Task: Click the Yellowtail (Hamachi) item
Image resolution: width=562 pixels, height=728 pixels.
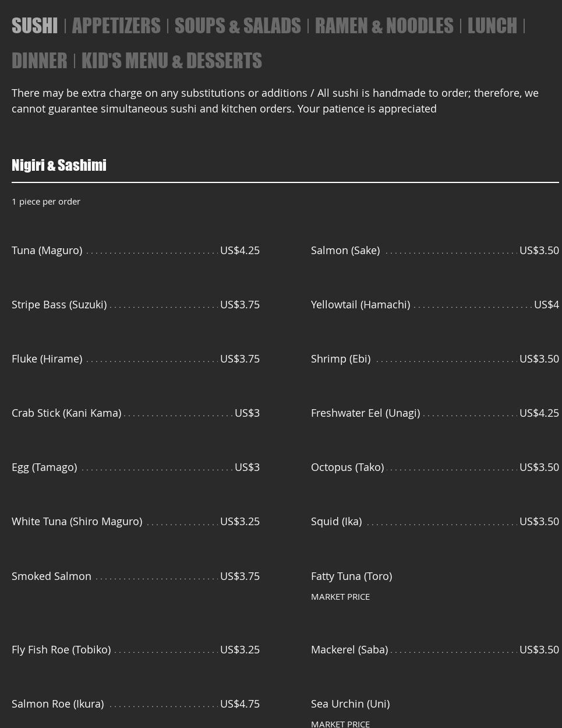Action: pos(360,304)
